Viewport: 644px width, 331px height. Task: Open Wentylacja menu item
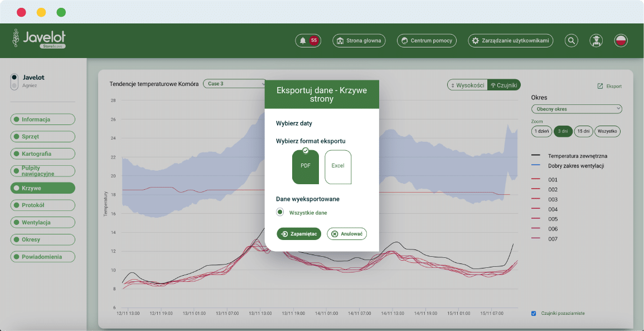(x=43, y=223)
